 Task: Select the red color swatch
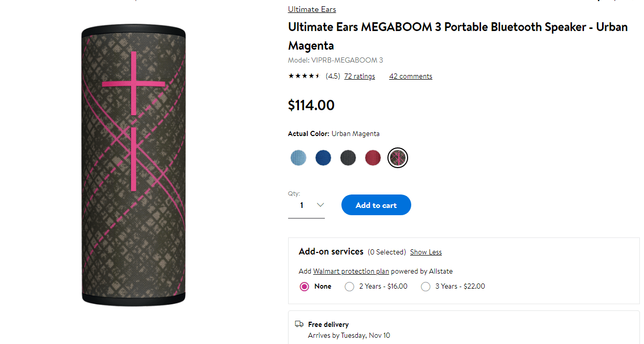tap(373, 158)
